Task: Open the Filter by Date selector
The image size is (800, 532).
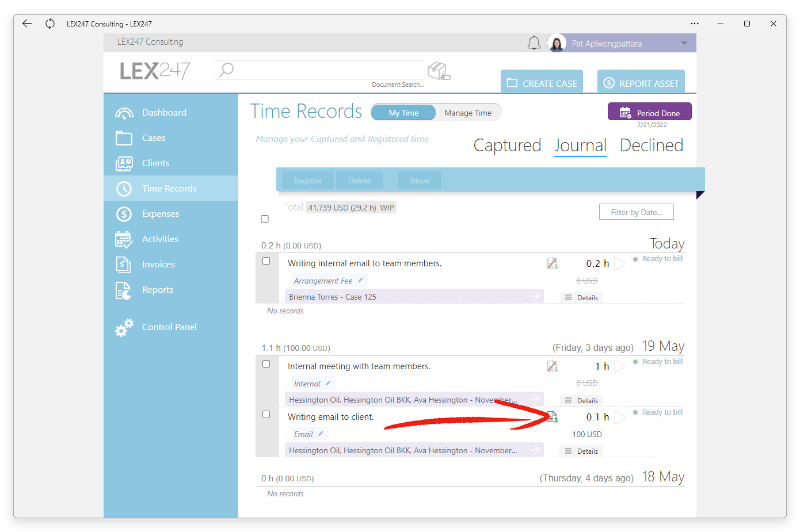Action: coord(636,212)
